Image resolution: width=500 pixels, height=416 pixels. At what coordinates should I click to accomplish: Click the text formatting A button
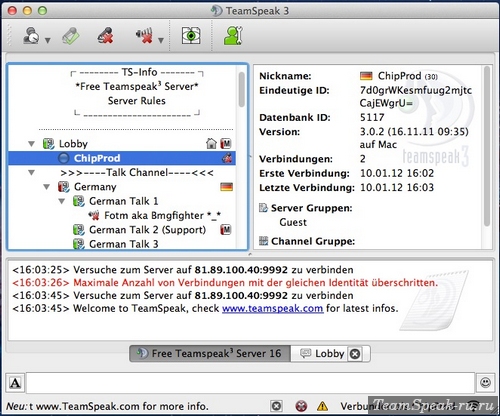point(15,383)
